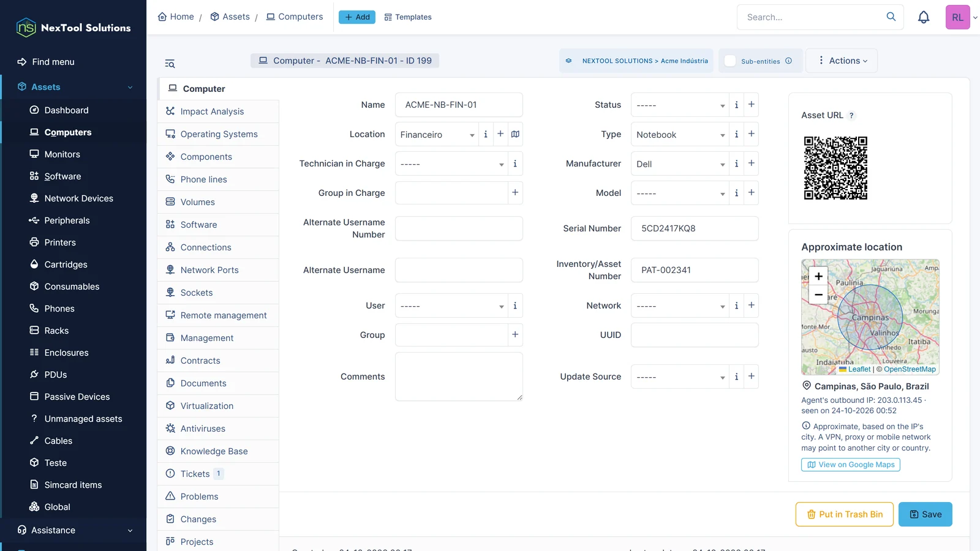Click the Serial Number input field

pos(695,228)
